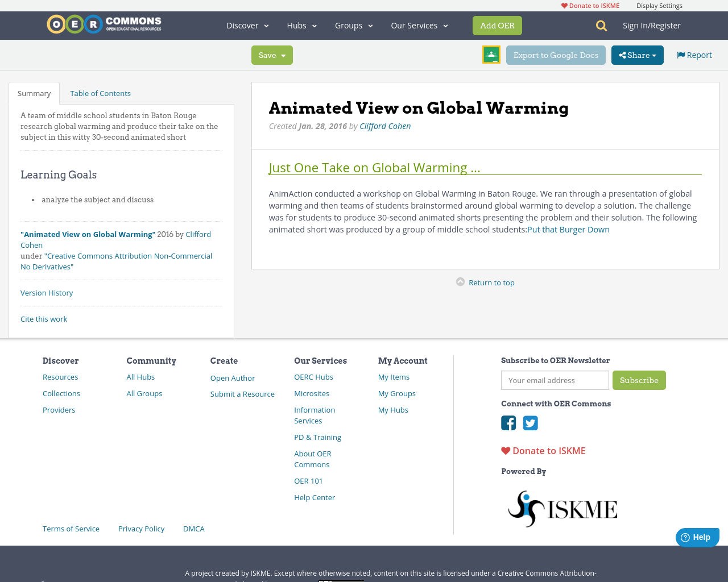
Task: Expand the Discover navigation dropdown
Action: point(247,25)
